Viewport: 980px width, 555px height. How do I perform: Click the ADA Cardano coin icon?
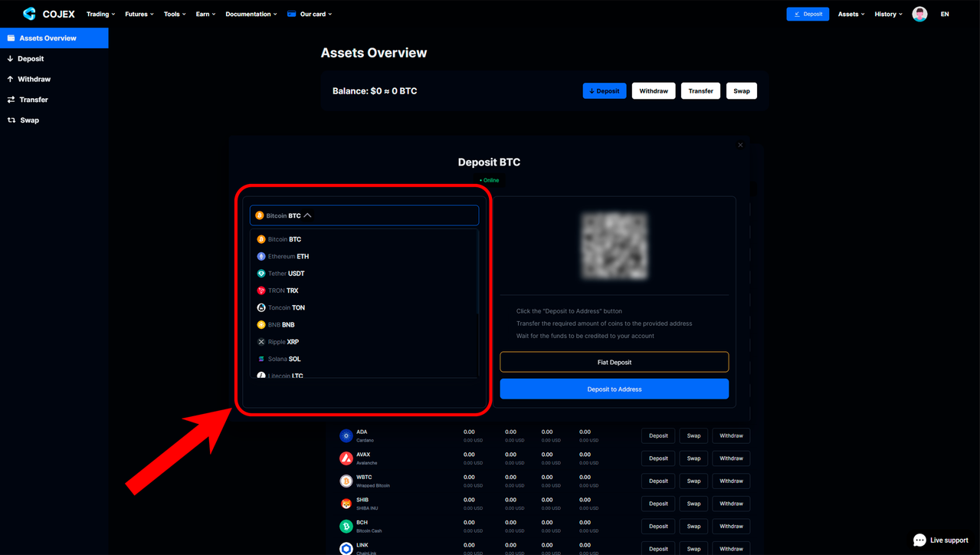coord(346,435)
